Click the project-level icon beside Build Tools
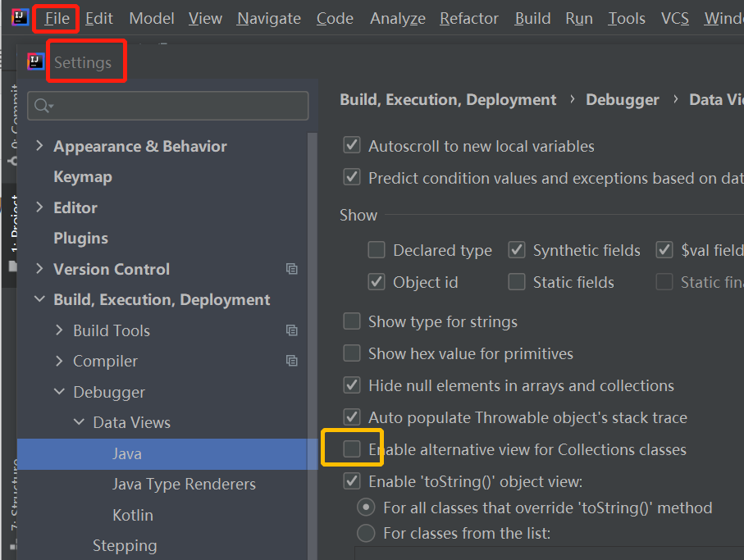 pyautogui.click(x=291, y=330)
